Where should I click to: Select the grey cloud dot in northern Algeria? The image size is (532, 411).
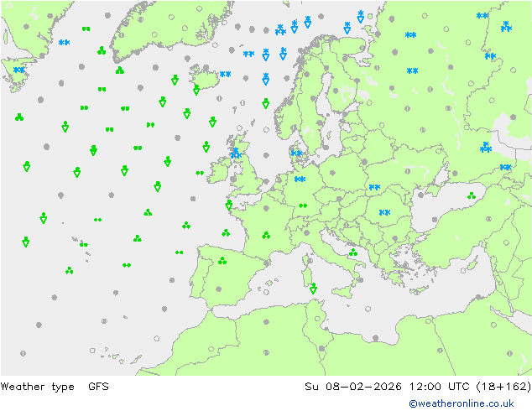266,321
